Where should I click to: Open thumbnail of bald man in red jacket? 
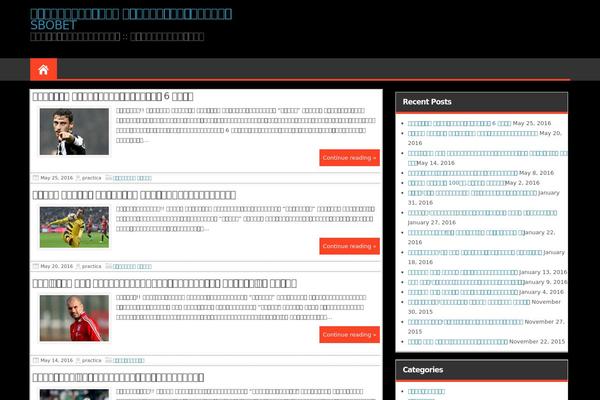coord(74,318)
